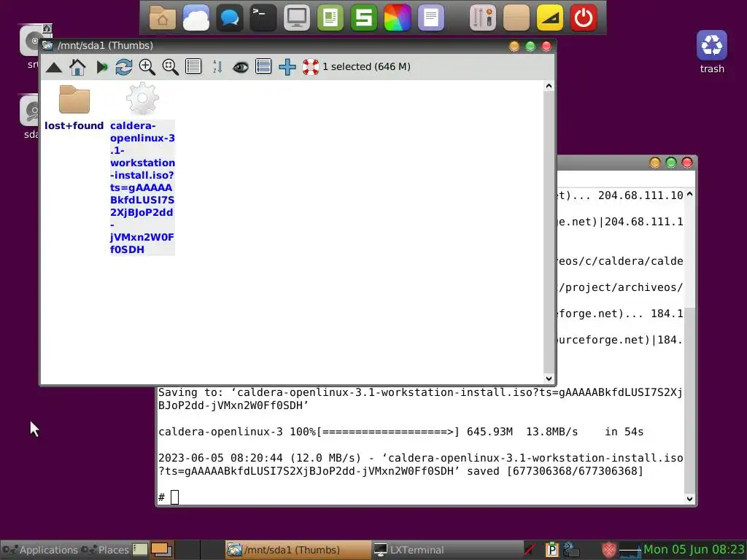
Task: Click the green forward arrow icon
Action: [101, 67]
